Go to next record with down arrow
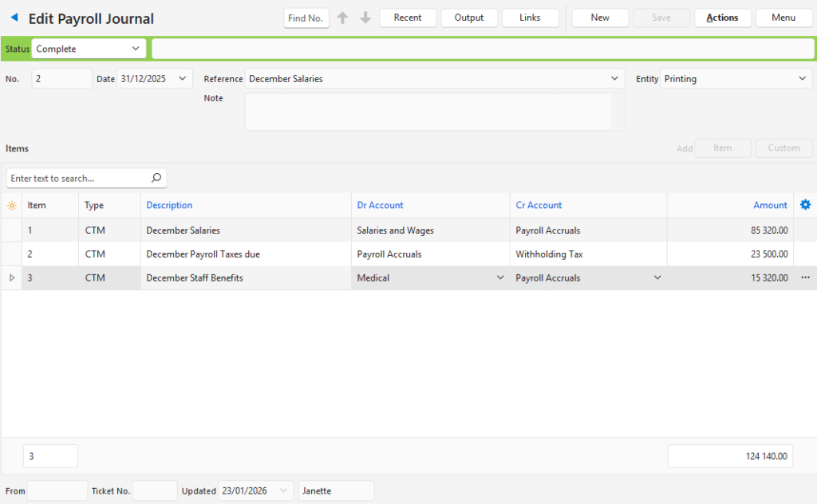The height and width of the screenshot is (504, 817). pos(365,18)
